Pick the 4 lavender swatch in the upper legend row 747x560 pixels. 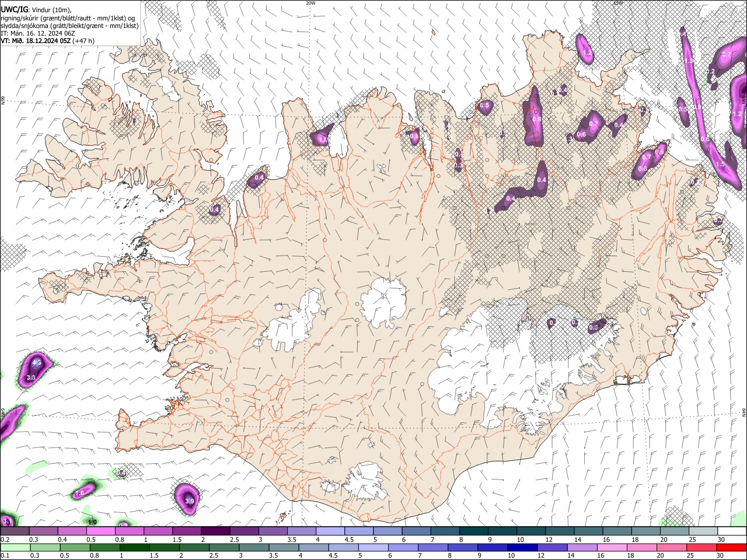pos(330,531)
